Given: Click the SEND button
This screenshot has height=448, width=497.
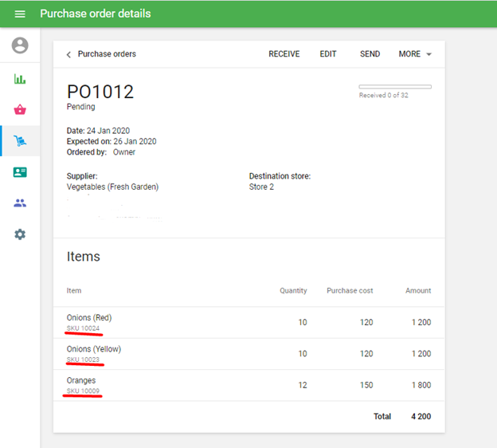Looking at the screenshot, I should pyautogui.click(x=370, y=54).
